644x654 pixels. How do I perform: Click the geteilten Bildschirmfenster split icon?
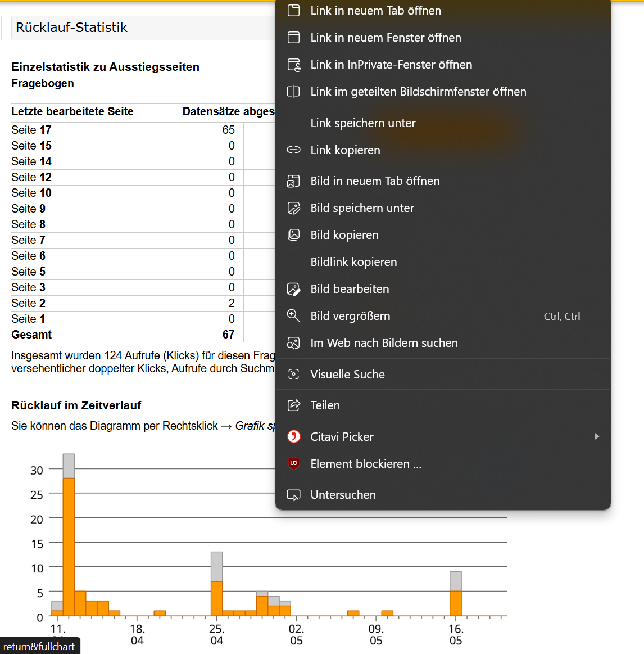click(293, 91)
